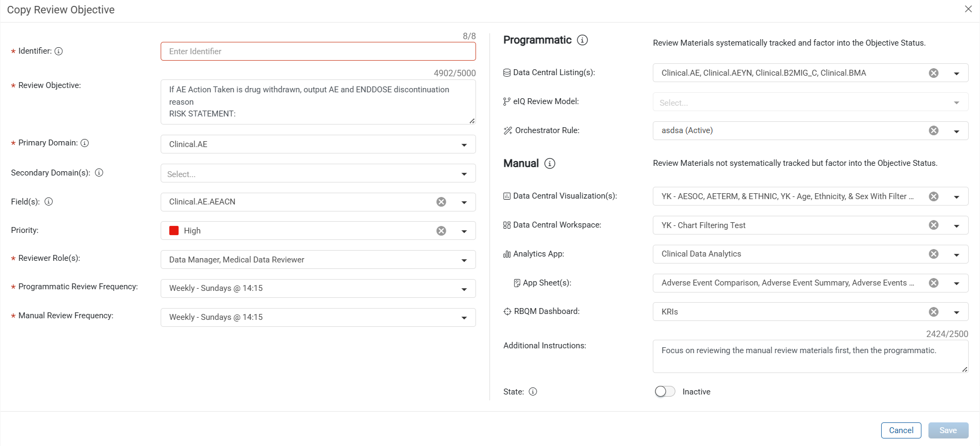Click the Primary Domain info icon
The image size is (980, 446).
tap(84, 143)
